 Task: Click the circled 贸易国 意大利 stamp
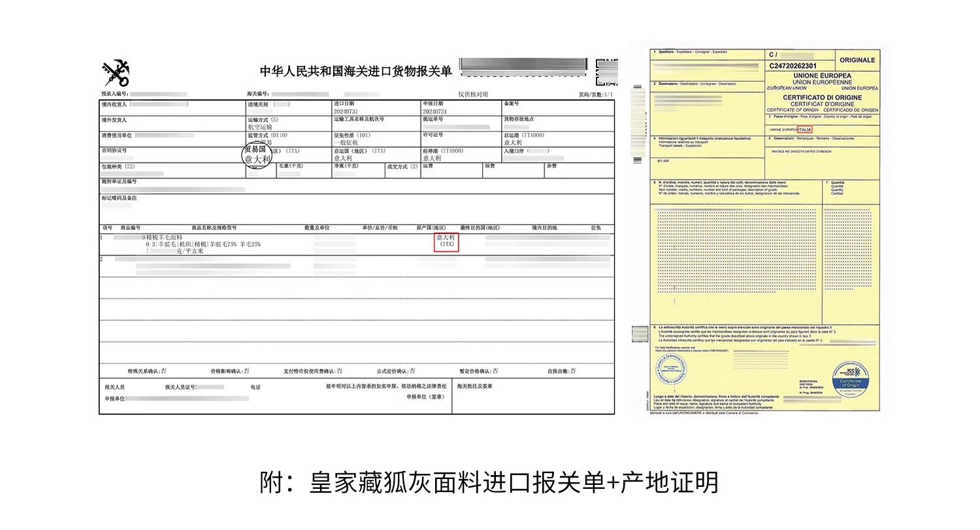257,154
